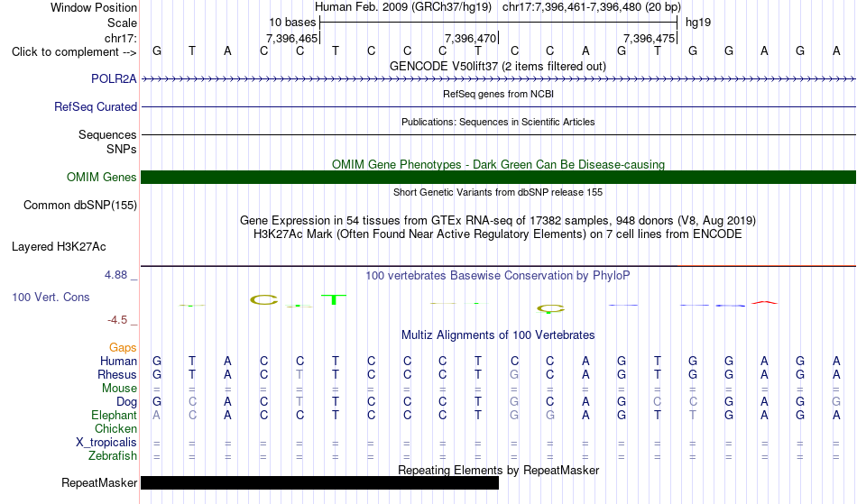The height and width of the screenshot is (504, 857).
Task: Click the RefSeq Curated track label
Action: [x=95, y=106]
